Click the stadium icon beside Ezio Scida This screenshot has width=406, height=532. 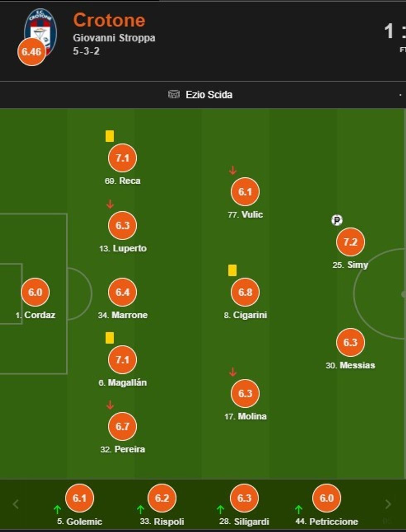[x=174, y=94]
